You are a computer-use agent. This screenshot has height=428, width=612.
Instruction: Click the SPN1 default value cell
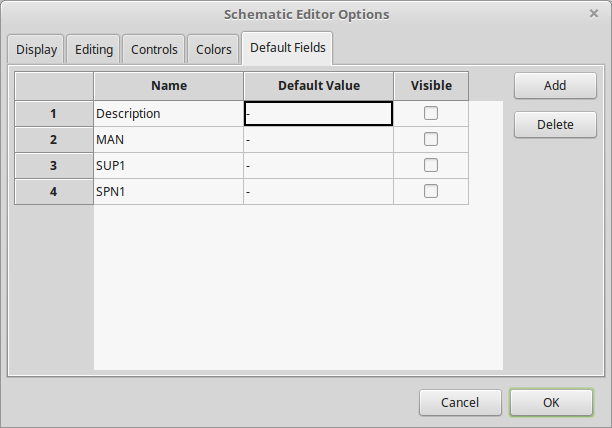(318, 191)
